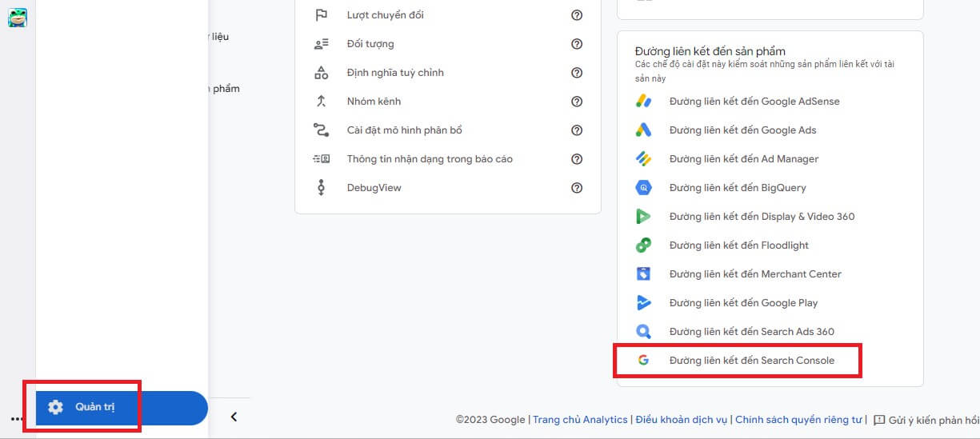980x439 pixels.
Task: Click the Google Play logo icon
Action: point(644,303)
